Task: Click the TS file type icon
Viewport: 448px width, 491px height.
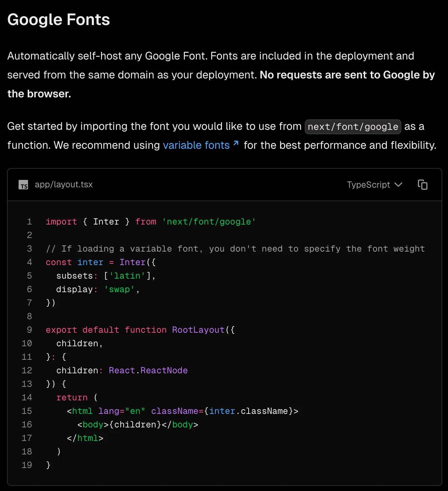Action: tap(23, 185)
